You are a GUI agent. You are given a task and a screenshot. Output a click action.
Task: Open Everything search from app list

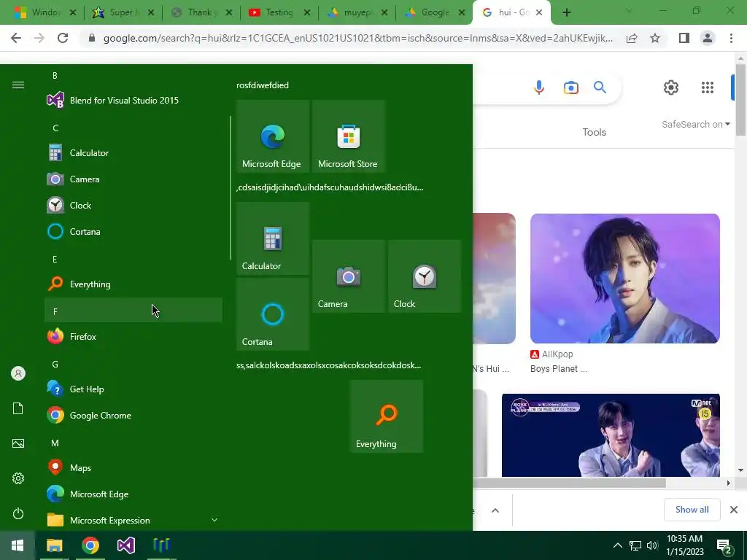click(133, 284)
